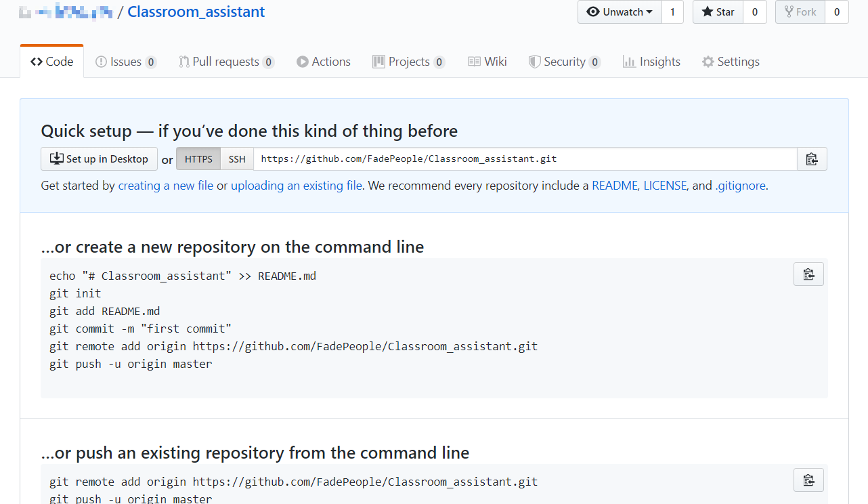Copy the repository HTTPS URL to clipboard
Viewport: 868px width, 504px height.
tap(812, 159)
